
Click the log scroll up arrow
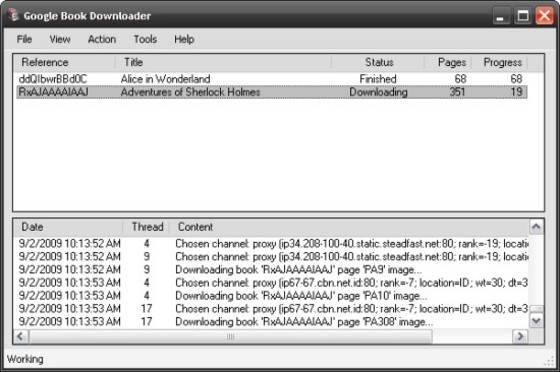pos(536,227)
